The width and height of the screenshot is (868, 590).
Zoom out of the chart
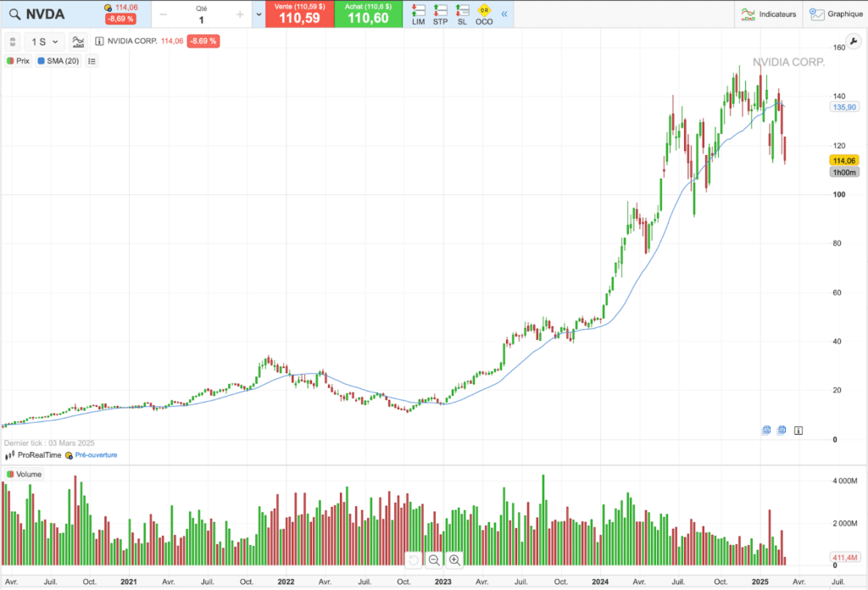(x=434, y=560)
